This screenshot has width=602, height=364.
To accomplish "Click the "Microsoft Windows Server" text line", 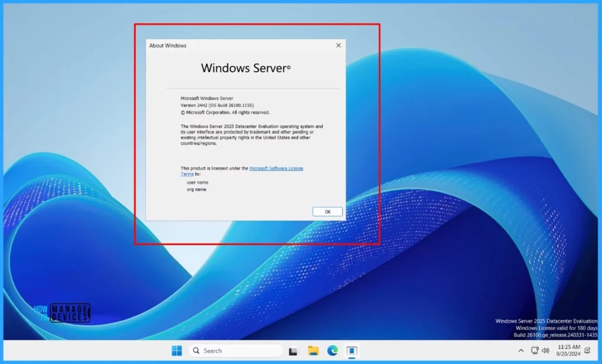I will [x=206, y=98].
